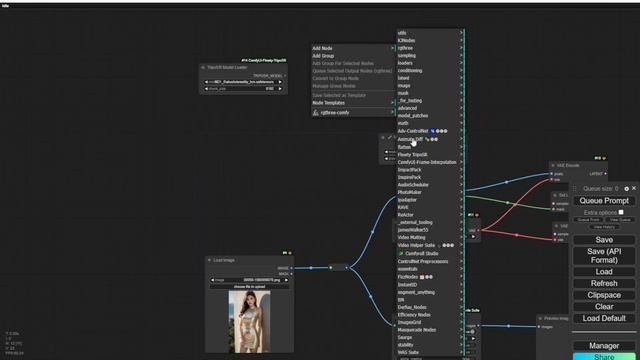Increase chunk_size with its right arrow

pyautogui.click(x=280, y=89)
